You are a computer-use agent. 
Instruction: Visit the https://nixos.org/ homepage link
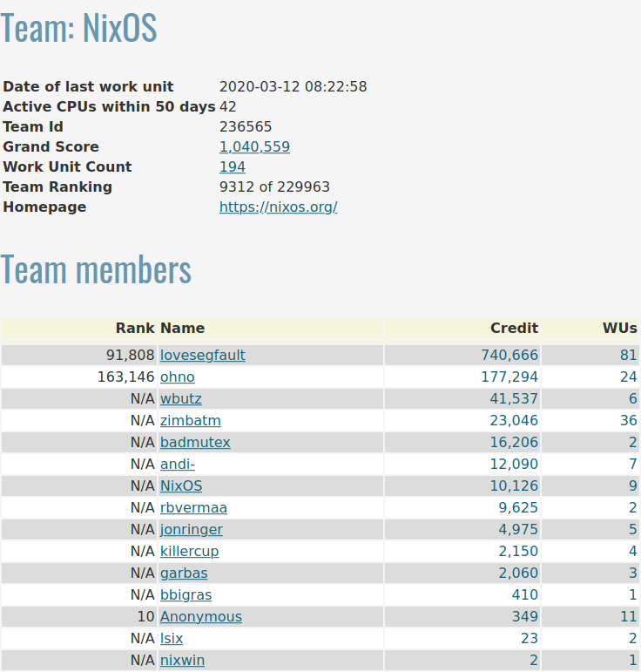pos(279,207)
